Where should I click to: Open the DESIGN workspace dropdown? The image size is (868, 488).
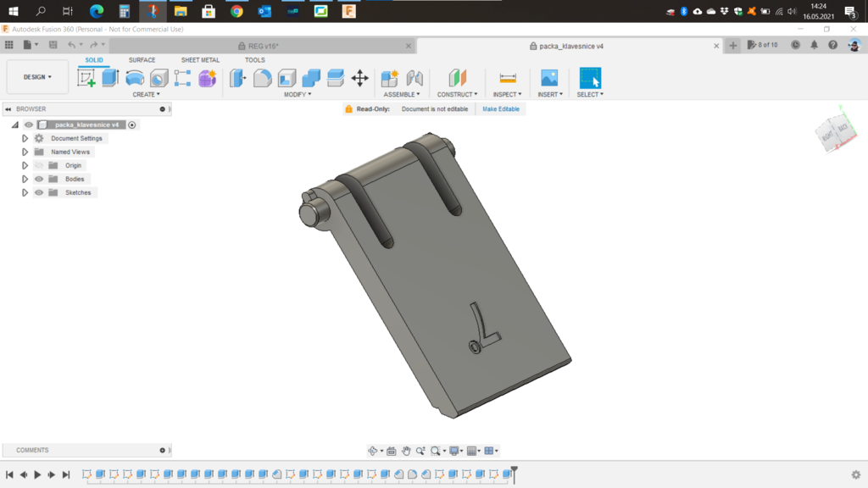click(37, 77)
